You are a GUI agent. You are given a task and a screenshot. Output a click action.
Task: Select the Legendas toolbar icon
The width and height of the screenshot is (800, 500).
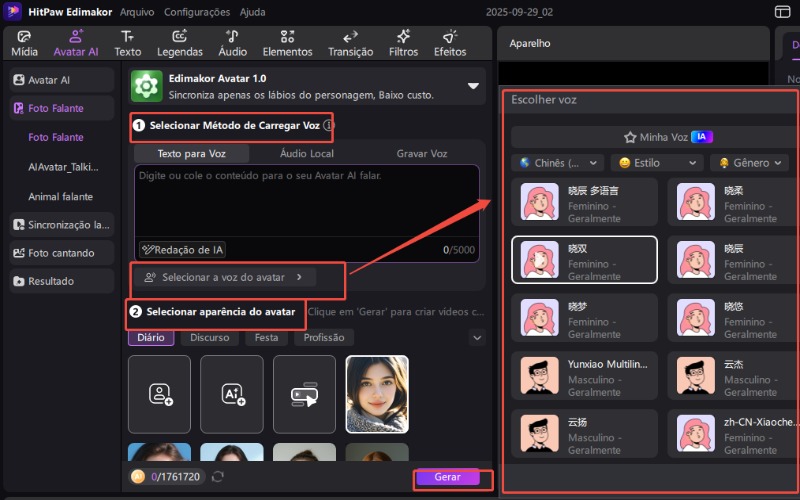180,37
